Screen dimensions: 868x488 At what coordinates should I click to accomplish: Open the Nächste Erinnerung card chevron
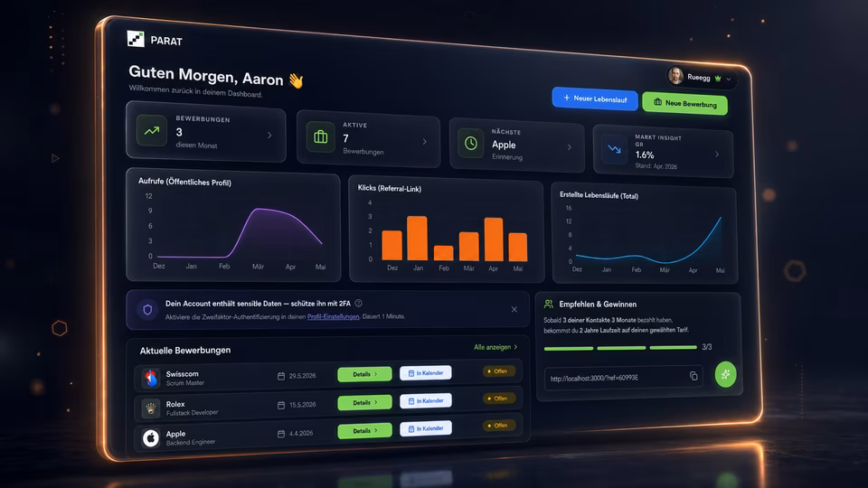(569, 147)
